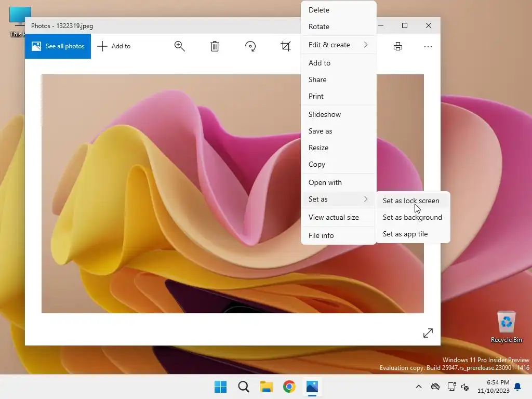Viewport: 532px width, 399px height.
Task: Click the fullscreen expand arrows icon
Action: pos(428,333)
